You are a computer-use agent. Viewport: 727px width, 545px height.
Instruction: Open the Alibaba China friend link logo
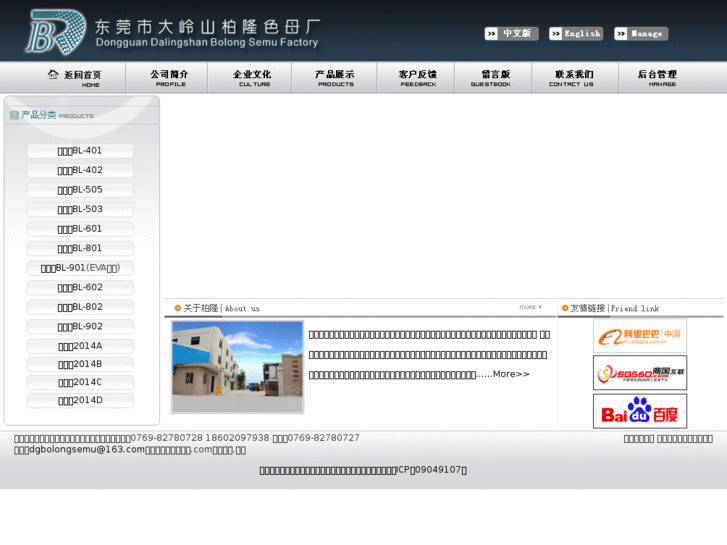coord(640,336)
